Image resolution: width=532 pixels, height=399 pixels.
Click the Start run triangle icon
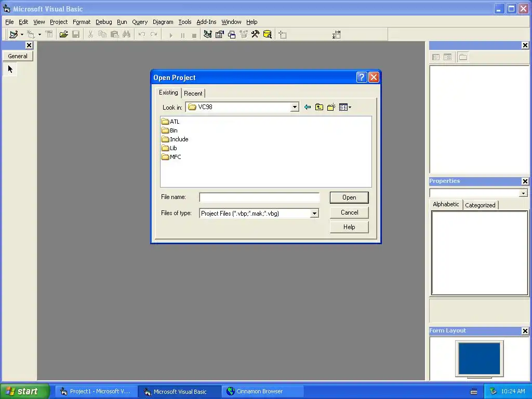(x=170, y=35)
